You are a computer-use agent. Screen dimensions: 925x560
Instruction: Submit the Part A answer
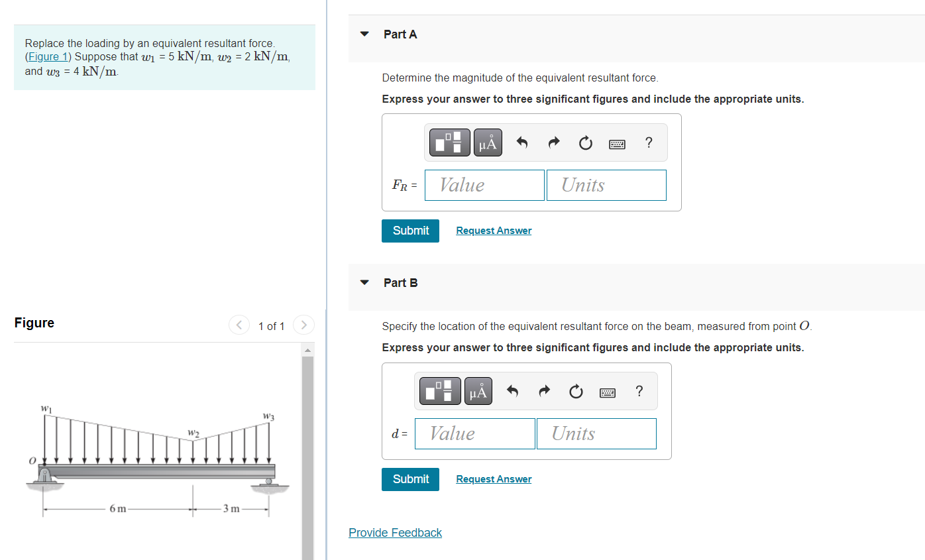click(410, 231)
